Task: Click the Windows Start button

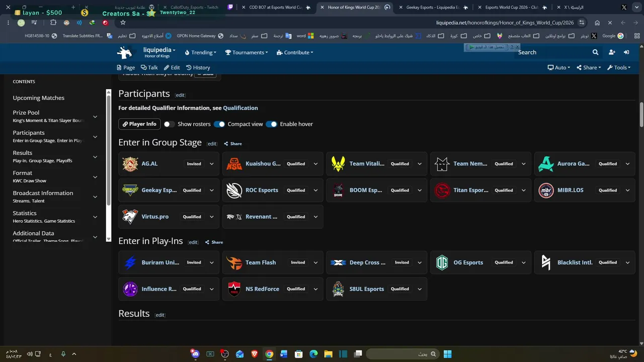Action: pyautogui.click(x=447, y=354)
